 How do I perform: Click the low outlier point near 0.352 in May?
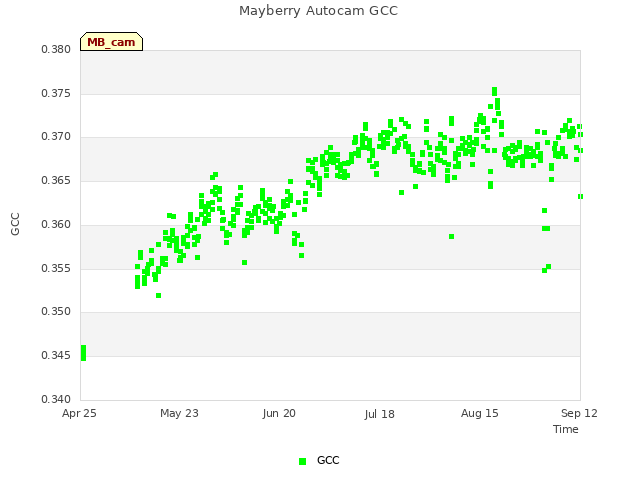pos(158,296)
